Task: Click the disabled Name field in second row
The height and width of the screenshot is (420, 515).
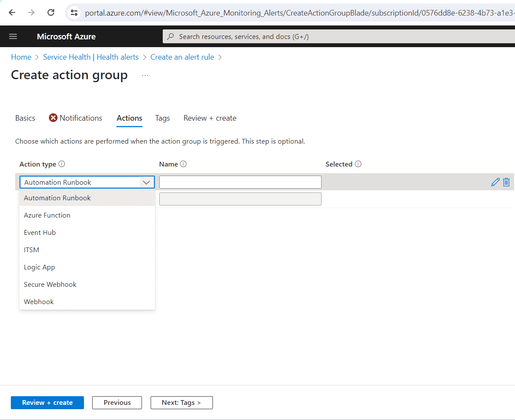Action: 241,199
